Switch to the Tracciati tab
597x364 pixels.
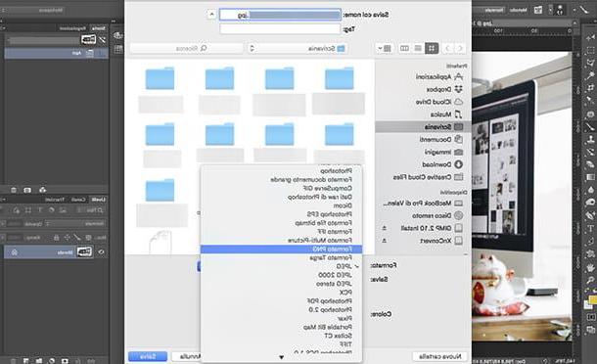55,200
